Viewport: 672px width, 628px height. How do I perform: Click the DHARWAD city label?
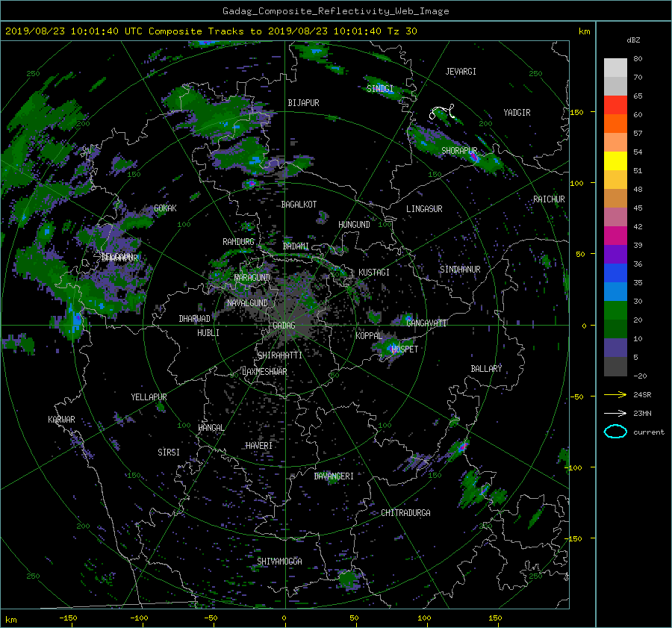coord(195,319)
